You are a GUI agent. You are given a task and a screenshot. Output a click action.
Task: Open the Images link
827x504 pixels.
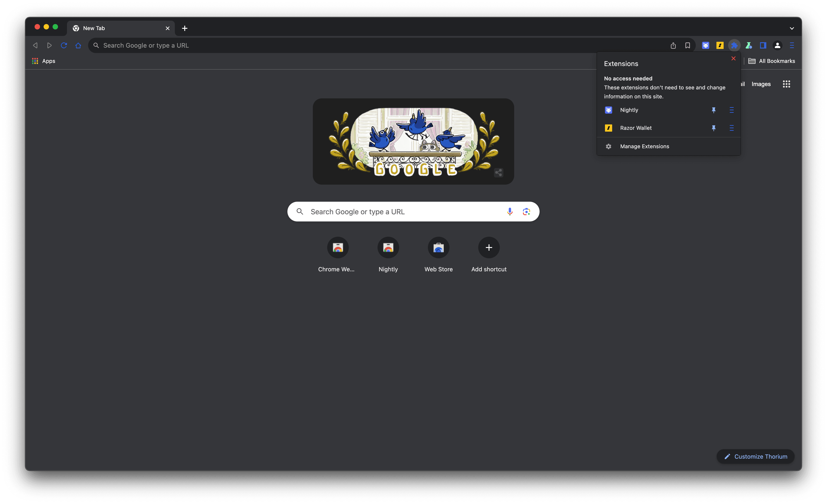pos(761,84)
